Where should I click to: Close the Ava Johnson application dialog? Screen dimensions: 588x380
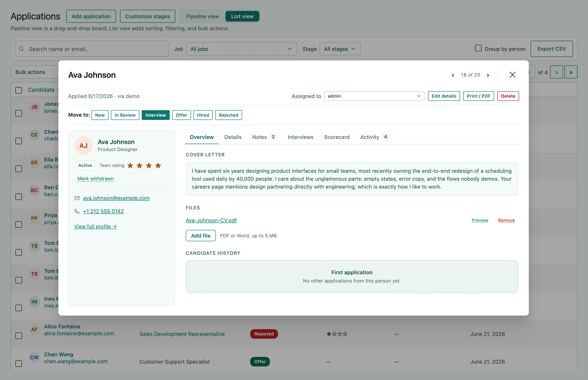click(512, 75)
